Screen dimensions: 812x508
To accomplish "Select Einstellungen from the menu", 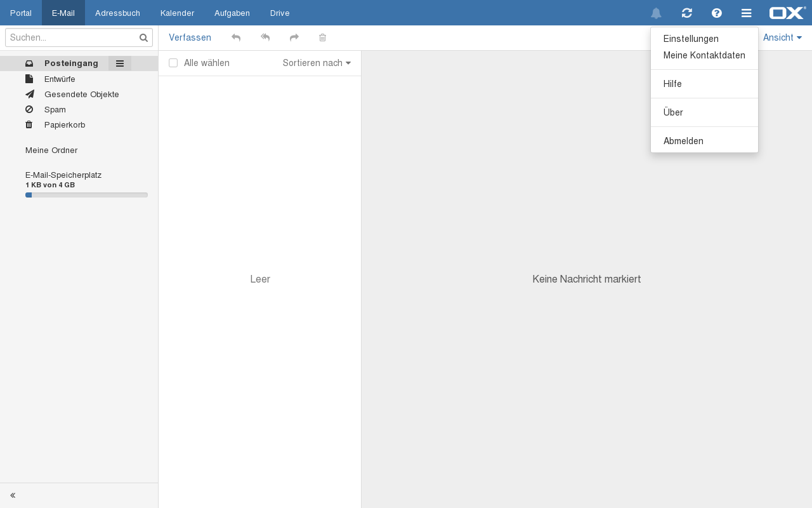I will 691,39.
